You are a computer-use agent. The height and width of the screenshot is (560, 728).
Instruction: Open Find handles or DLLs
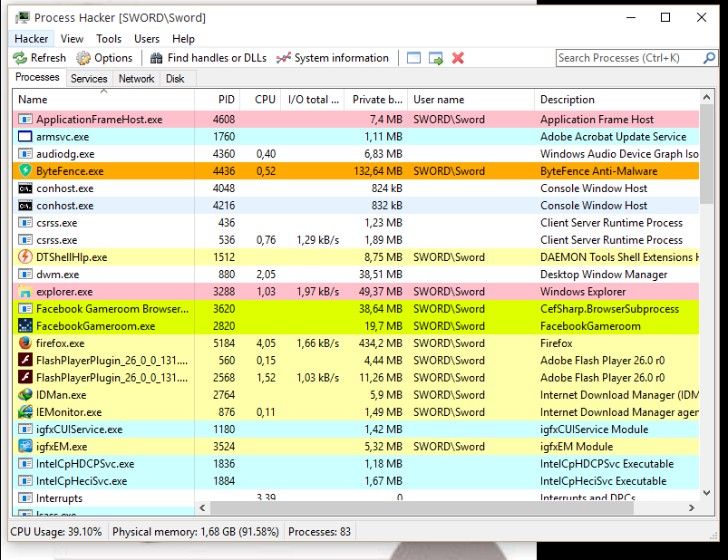(x=208, y=58)
